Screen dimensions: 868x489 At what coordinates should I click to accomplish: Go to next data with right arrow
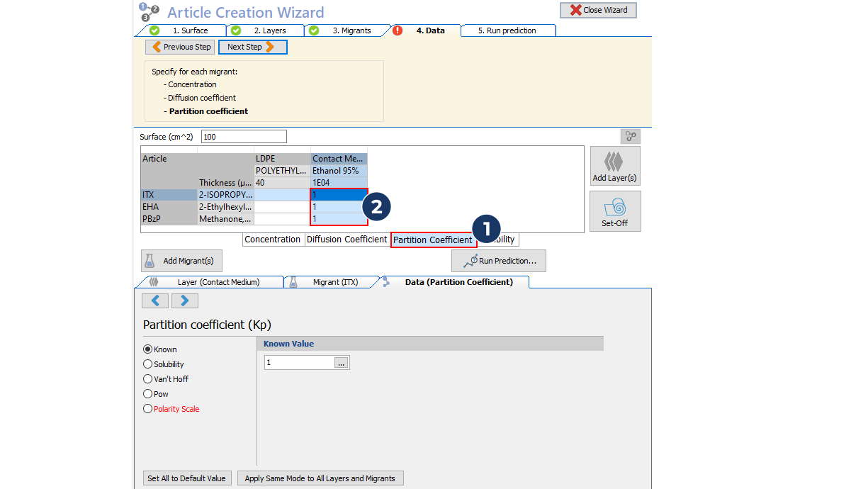(184, 300)
